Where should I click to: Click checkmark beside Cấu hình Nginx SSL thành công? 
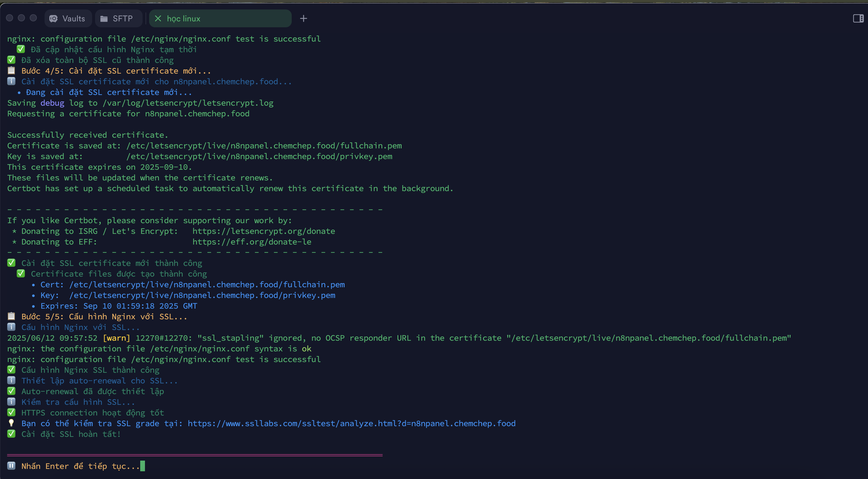coord(12,369)
